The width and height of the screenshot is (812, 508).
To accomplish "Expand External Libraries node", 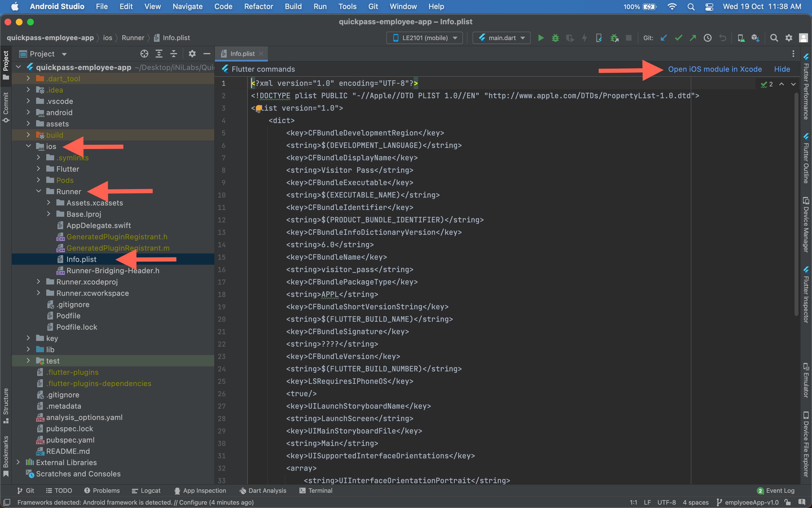I will (18, 462).
